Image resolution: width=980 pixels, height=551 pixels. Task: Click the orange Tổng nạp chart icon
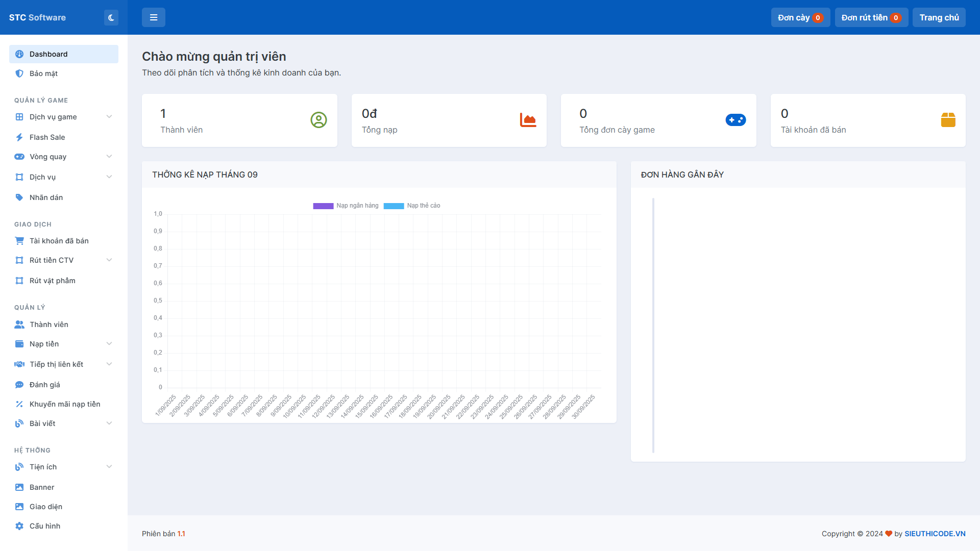pos(528,120)
